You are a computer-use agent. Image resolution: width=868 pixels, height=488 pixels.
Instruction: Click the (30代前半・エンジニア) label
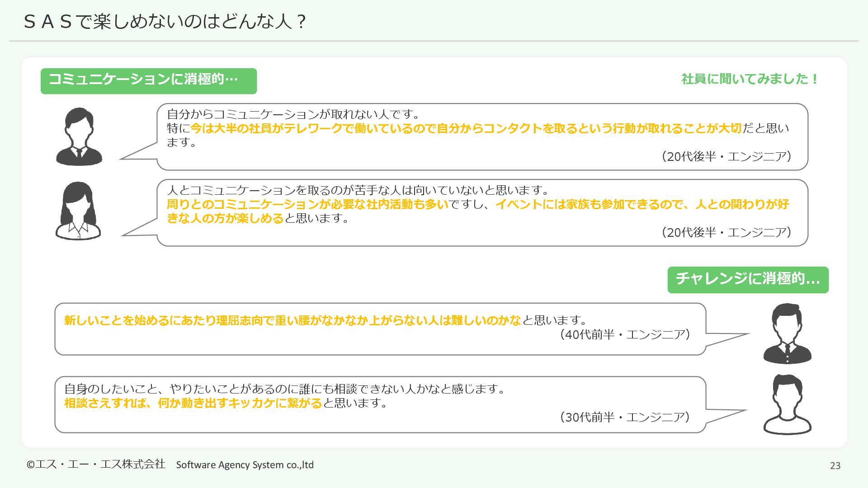click(x=625, y=417)
